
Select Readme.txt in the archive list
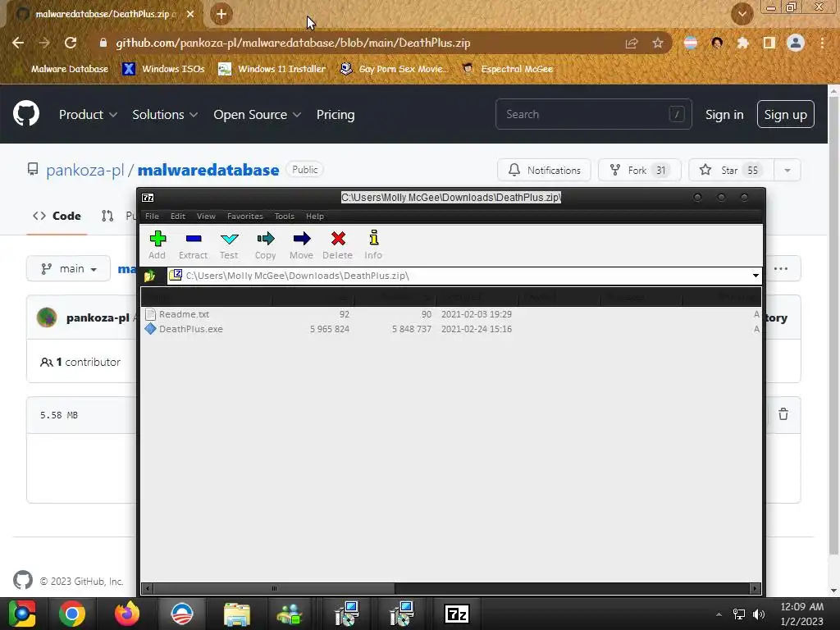click(184, 314)
